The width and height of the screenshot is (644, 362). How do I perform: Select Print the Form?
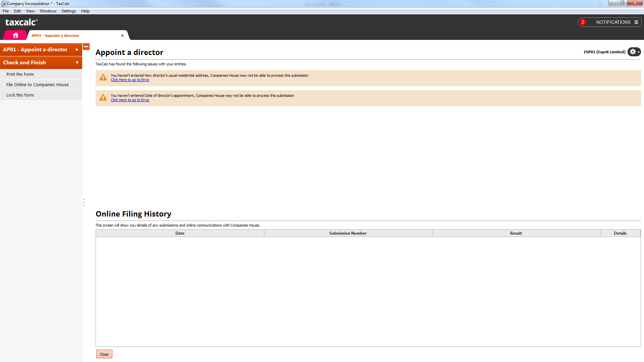coord(20,74)
